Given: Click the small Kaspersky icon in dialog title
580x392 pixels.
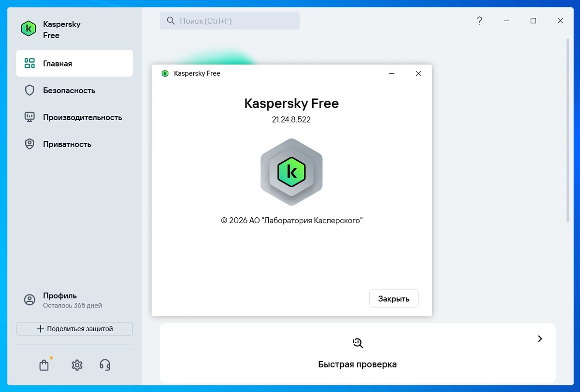Looking at the screenshot, I should click(165, 73).
